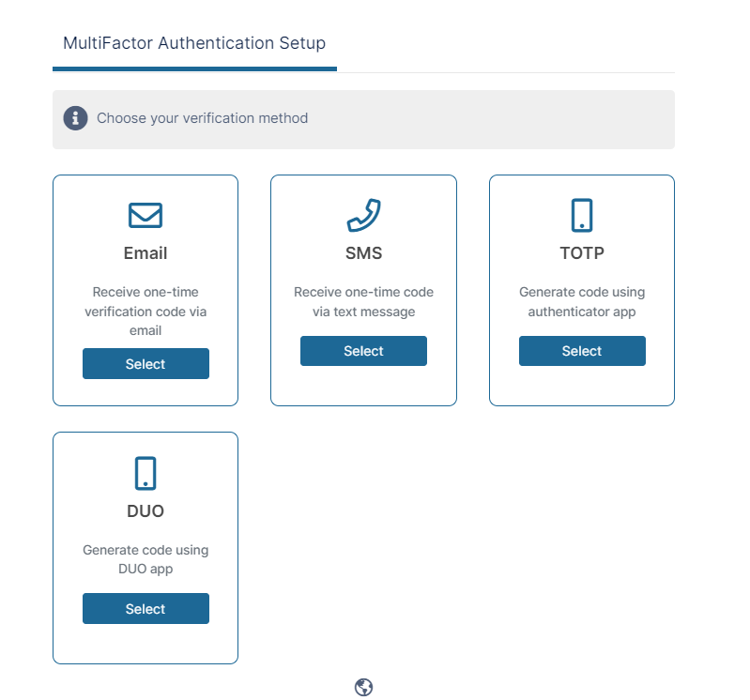
Task: Click the info icon in the banner
Action: coord(75,118)
